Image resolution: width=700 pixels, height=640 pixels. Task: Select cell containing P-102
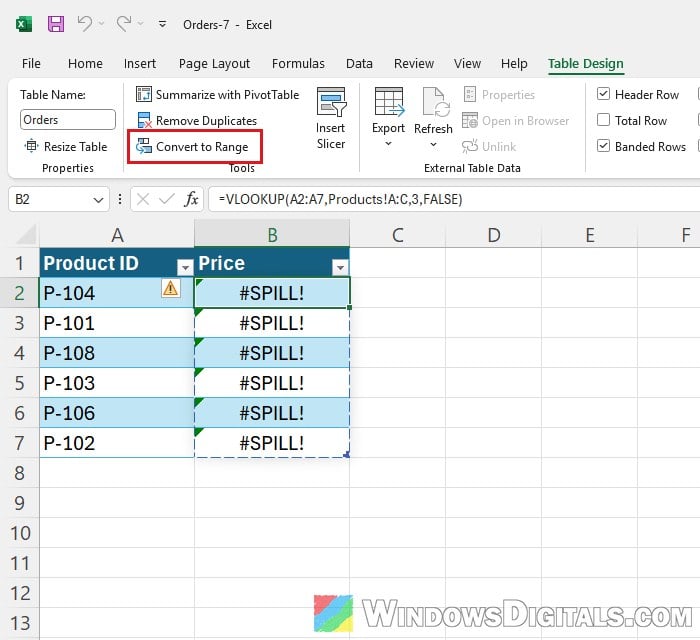117,442
